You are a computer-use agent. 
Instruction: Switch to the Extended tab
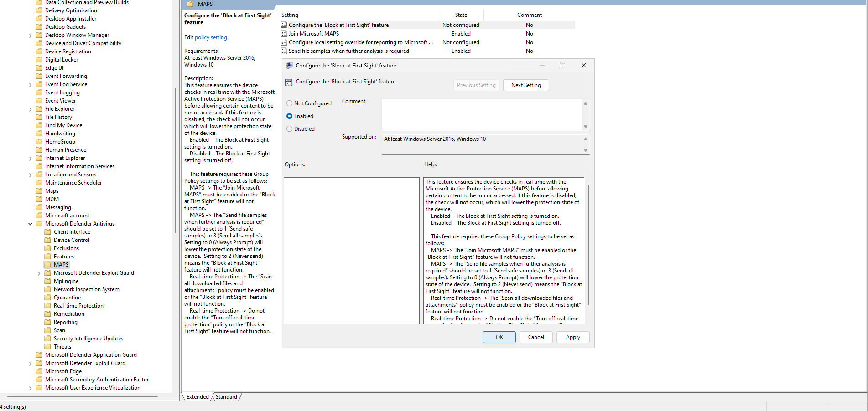[x=198, y=397]
